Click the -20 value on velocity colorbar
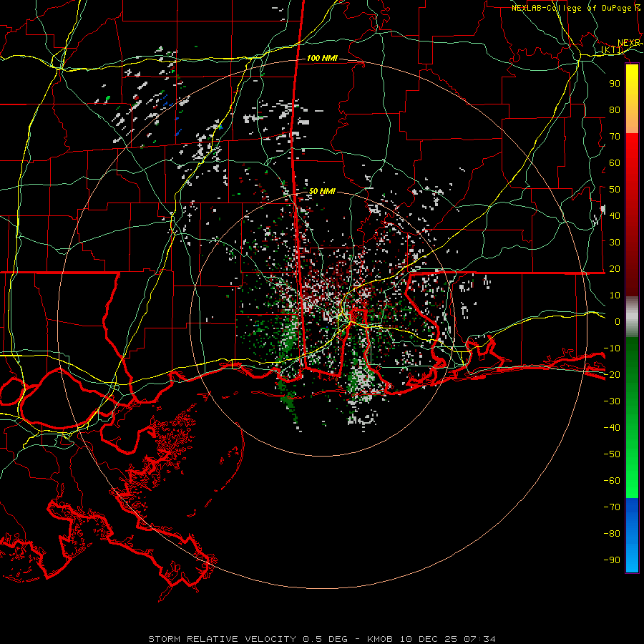 tap(612, 375)
